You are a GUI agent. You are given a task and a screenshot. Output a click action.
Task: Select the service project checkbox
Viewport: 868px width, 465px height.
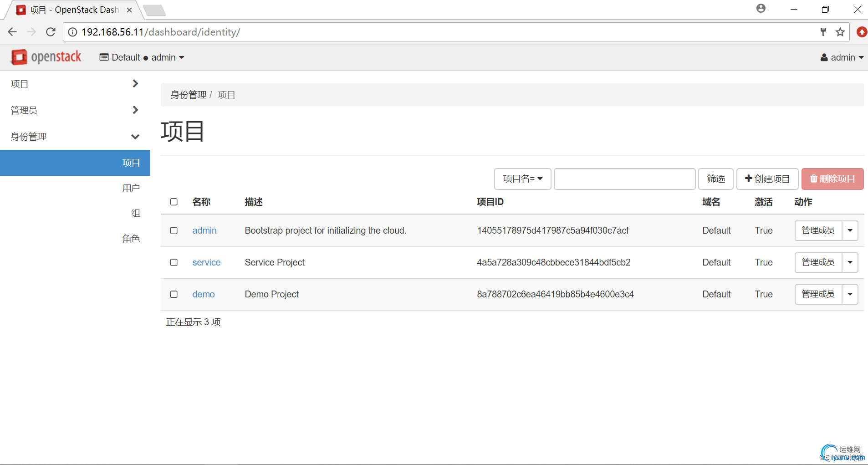click(x=174, y=262)
